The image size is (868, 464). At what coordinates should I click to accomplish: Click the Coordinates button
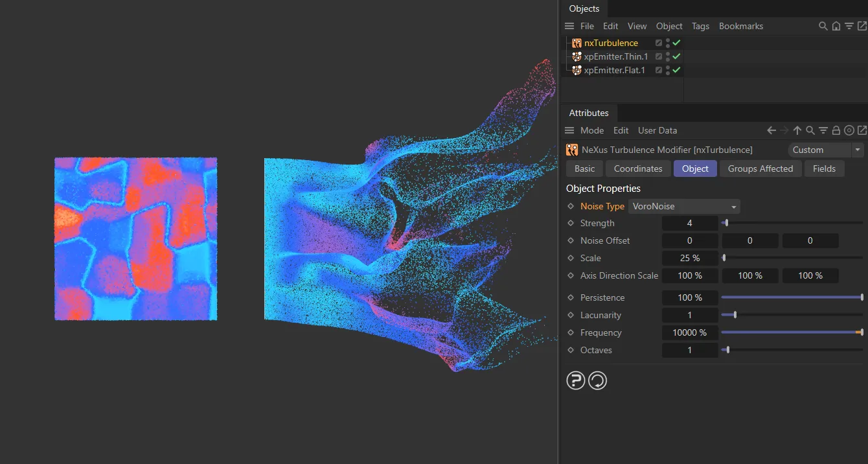(x=637, y=168)
